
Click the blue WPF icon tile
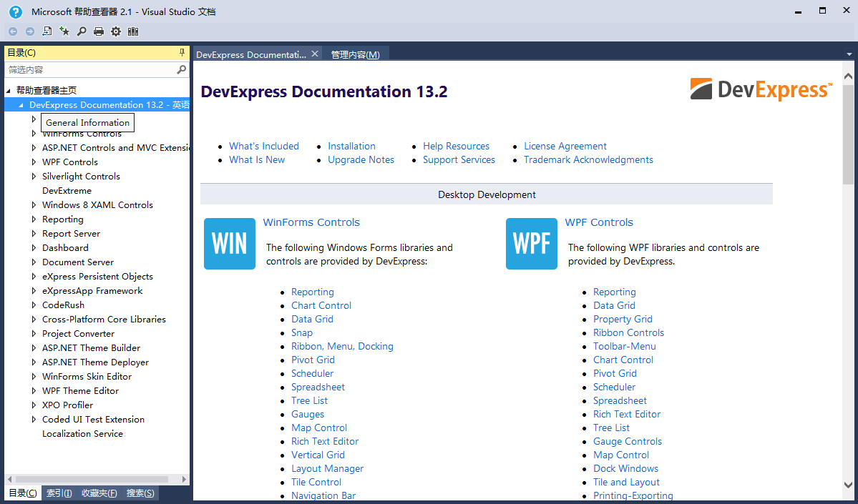click(531, 244)
